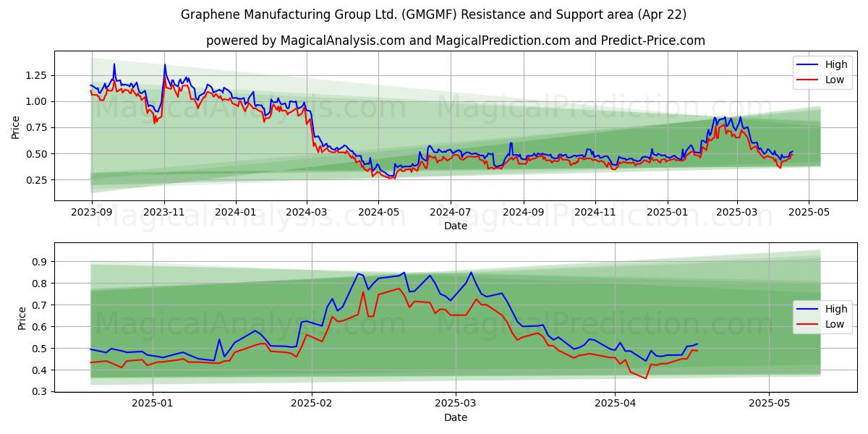This screenshot has width=868, height=434.
Task: Click the 'Price' y-axis label of top chart
Action: 16,127
